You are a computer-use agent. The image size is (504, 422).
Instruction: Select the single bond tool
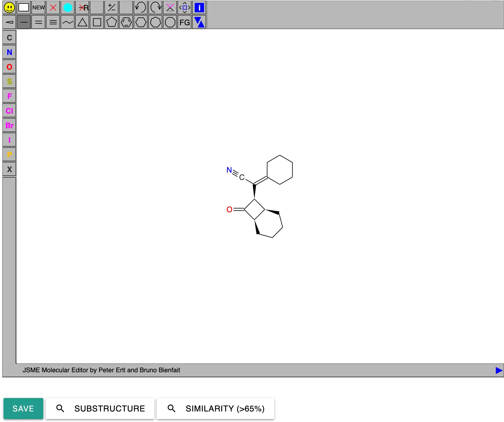(x=24, y=22)
